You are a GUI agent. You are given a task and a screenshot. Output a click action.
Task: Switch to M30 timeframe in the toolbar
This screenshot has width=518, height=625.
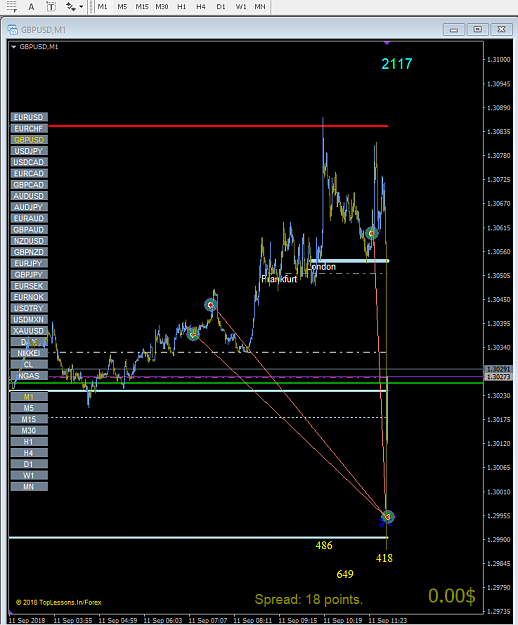point(161,7)
